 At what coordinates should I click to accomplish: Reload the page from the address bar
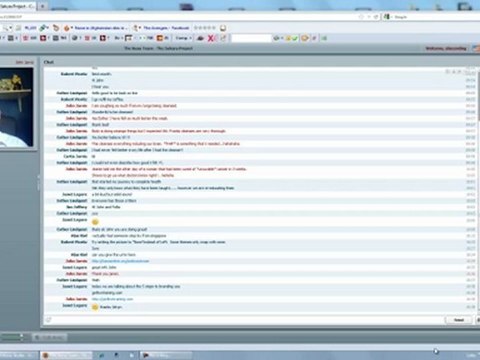tap(376, 17)
